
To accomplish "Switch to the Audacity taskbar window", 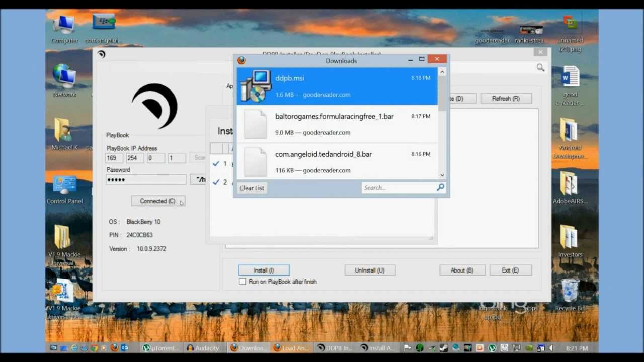I will click(204, 347).
